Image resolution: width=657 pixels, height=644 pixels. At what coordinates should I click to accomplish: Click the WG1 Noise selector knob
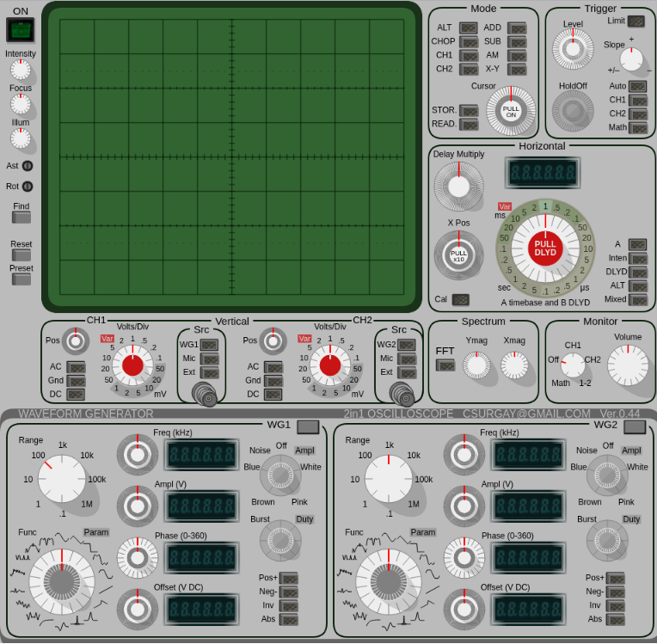pyautogui.click(x=280, y=475)
